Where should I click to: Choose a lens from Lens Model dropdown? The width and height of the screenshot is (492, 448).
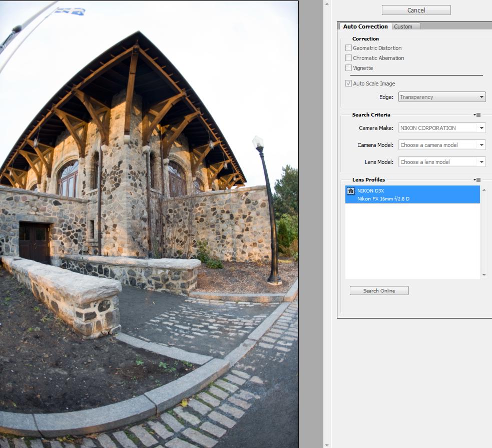click(x=442, y=162)
